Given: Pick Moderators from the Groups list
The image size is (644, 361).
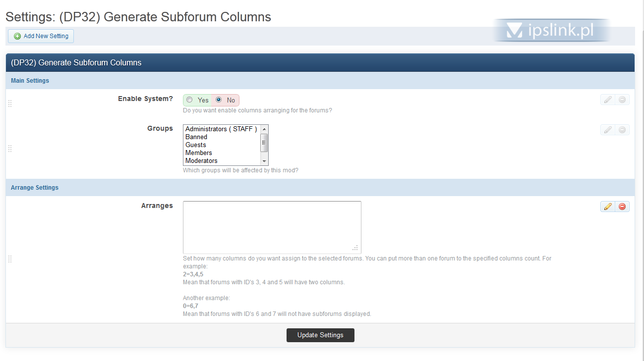Looking at the screenshot, I should 201,161.
